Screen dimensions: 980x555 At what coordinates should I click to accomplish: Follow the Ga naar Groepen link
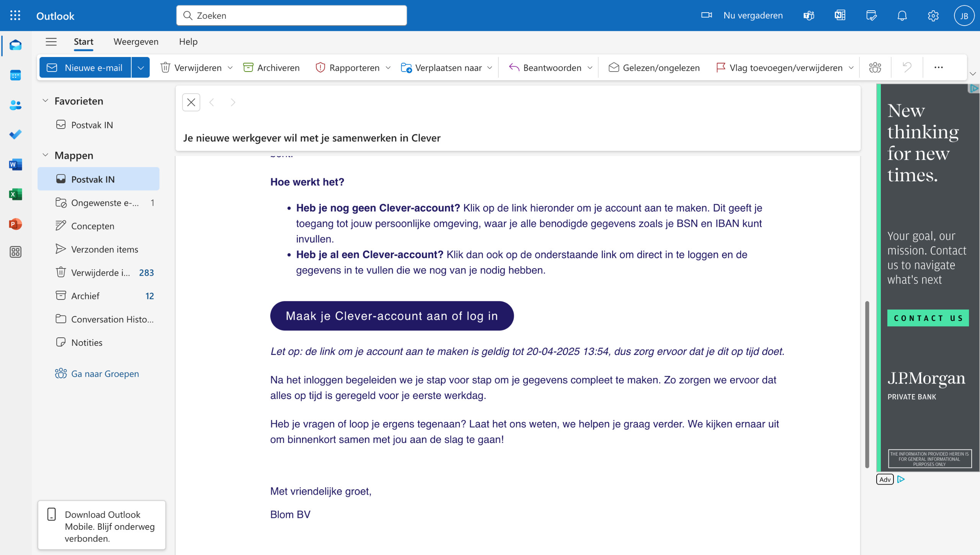105,374
